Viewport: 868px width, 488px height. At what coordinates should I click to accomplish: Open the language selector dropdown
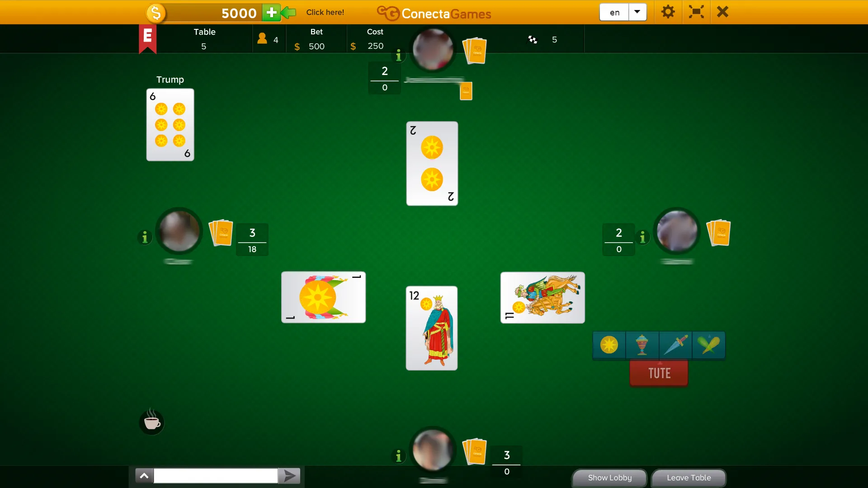637,11
